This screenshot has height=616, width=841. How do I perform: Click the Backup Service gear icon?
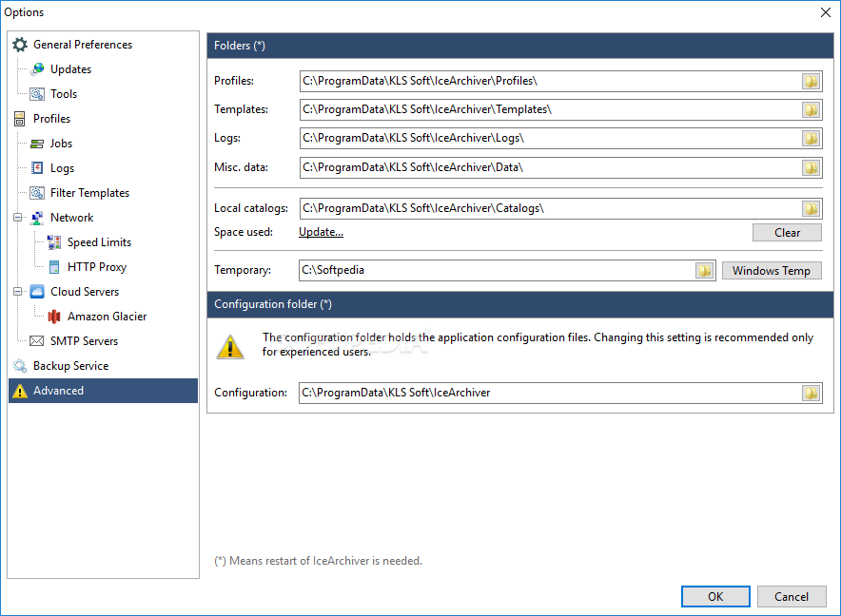tap(20, 366)
